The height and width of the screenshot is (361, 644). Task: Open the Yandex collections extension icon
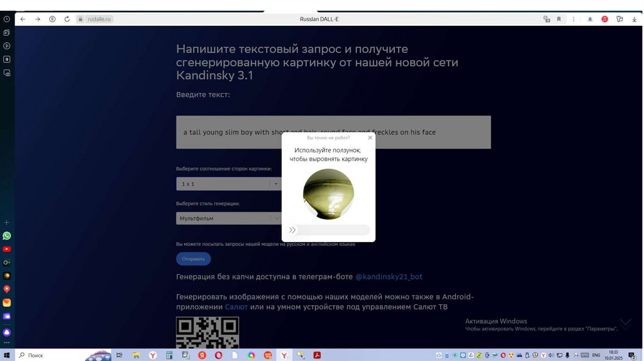pyautogui.click(x=619, y=19)
